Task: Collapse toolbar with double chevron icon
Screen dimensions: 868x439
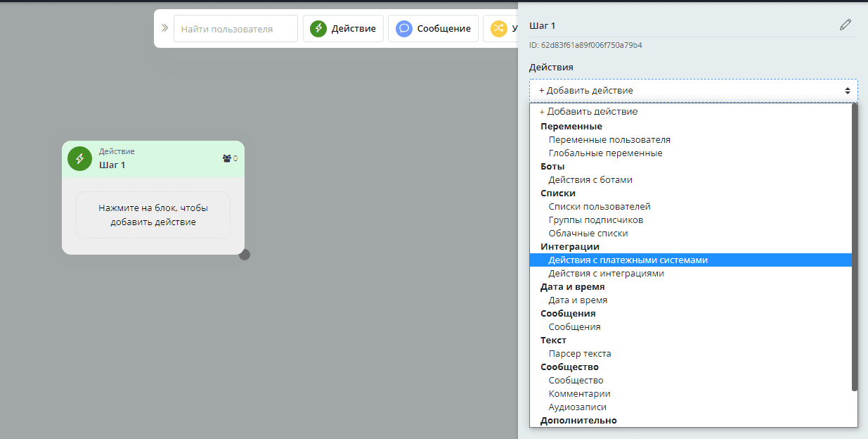Action: [164, 28]
